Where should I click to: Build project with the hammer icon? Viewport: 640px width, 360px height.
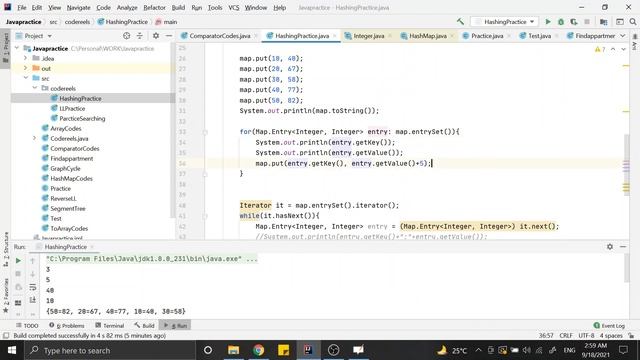click(460, 22)
